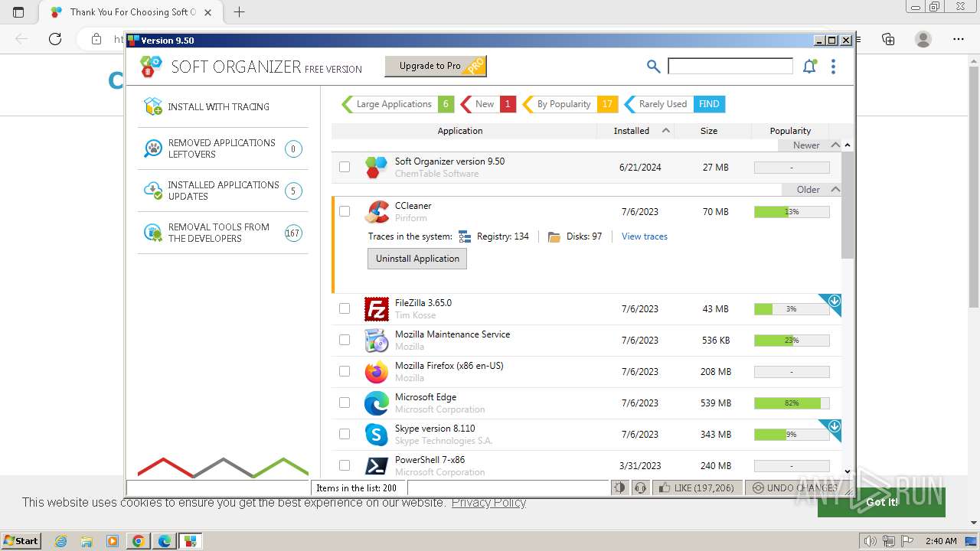Collapse the Older group
Viewport: 980px width, 551px height.
[835, 189]
